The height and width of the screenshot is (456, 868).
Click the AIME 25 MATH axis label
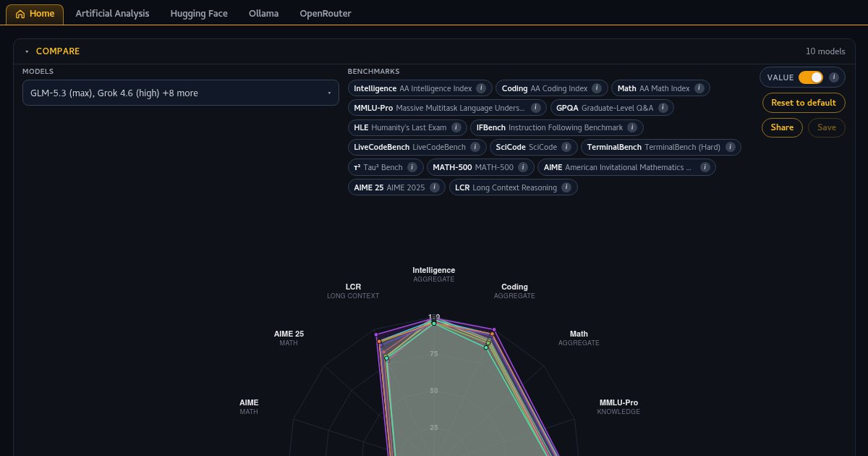[x=289, y=338]
